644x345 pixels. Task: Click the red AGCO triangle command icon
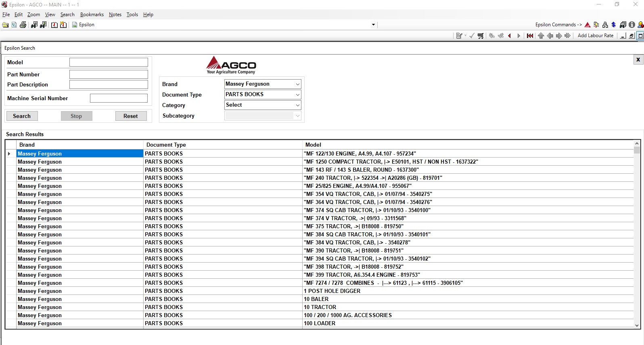click(x=588, y=25)
